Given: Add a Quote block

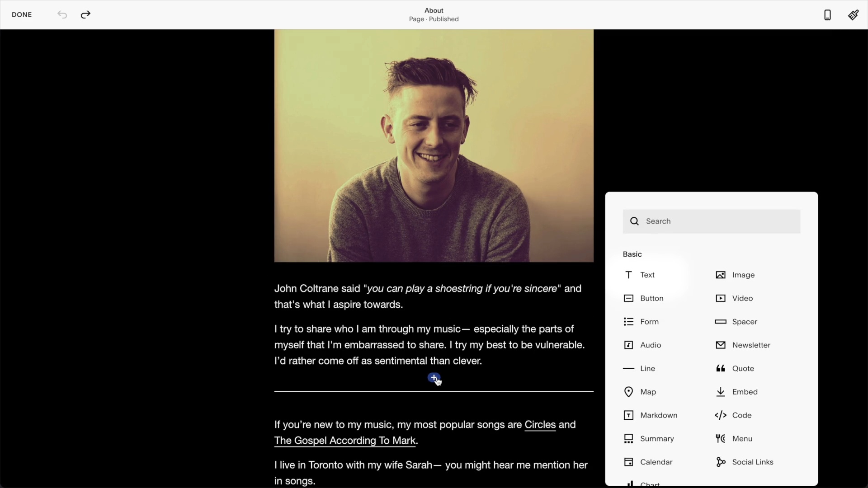Looking at the screenshot, I should tap(744, 368).
